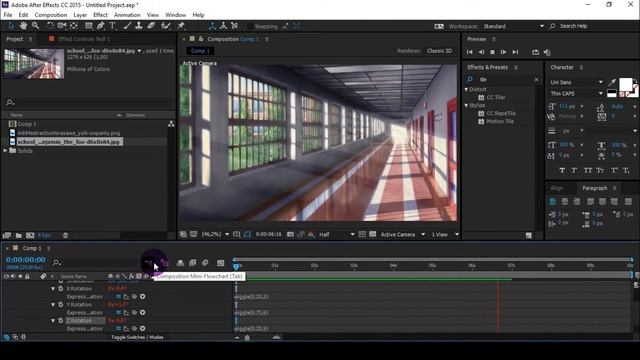
Task: Open the Effect menu
Action: pyautogui.click(x=100, y=15)
